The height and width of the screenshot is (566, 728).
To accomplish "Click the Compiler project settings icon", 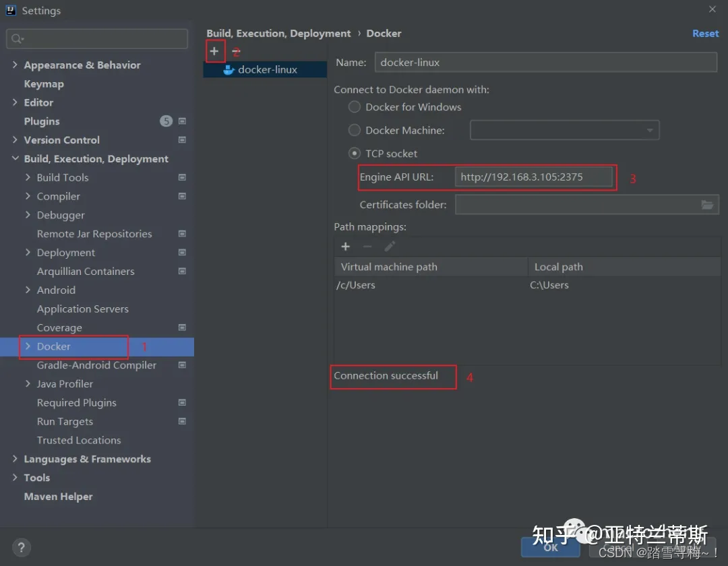I will (182, 196).
